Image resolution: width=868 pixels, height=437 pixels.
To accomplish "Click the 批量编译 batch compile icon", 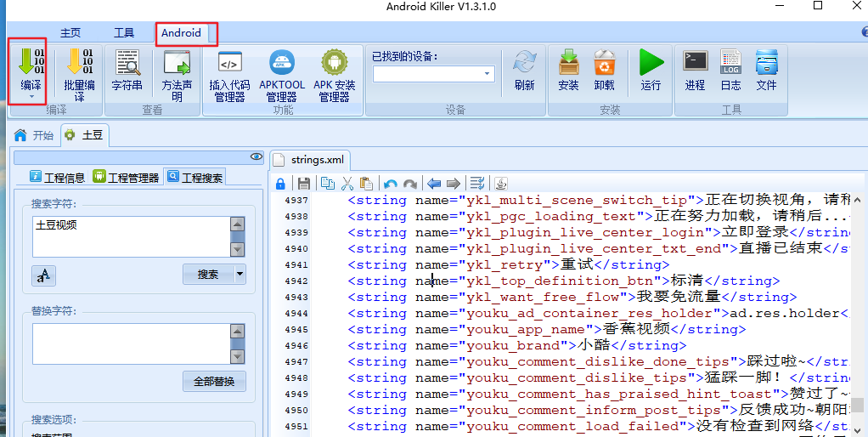I will [x=79, y=63].
